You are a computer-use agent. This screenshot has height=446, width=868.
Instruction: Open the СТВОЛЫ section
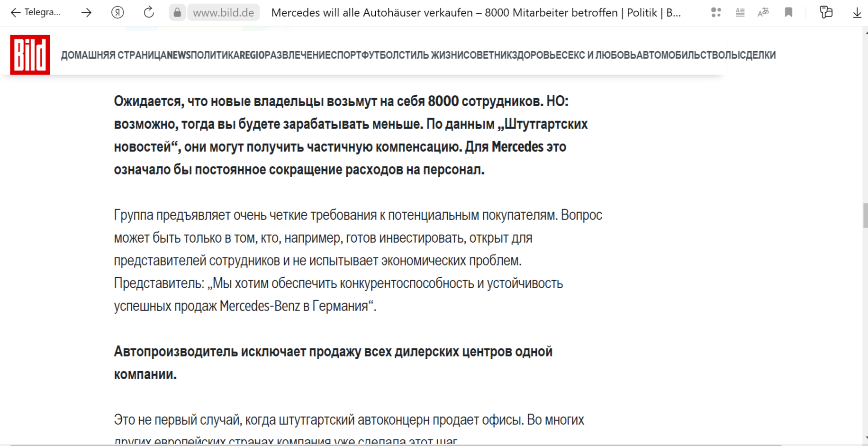(721, 55)
